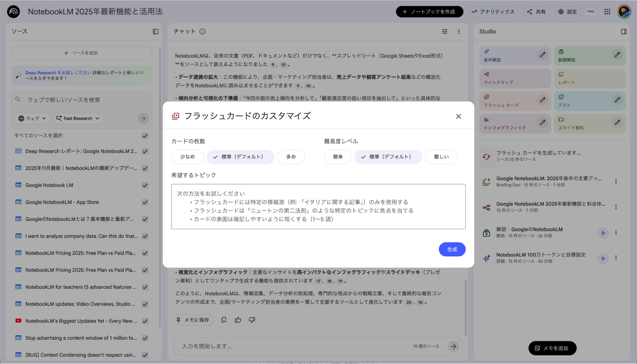The image size is (637, 364).
Task: Open the chat info tooltip
Action: pos(202,31)
